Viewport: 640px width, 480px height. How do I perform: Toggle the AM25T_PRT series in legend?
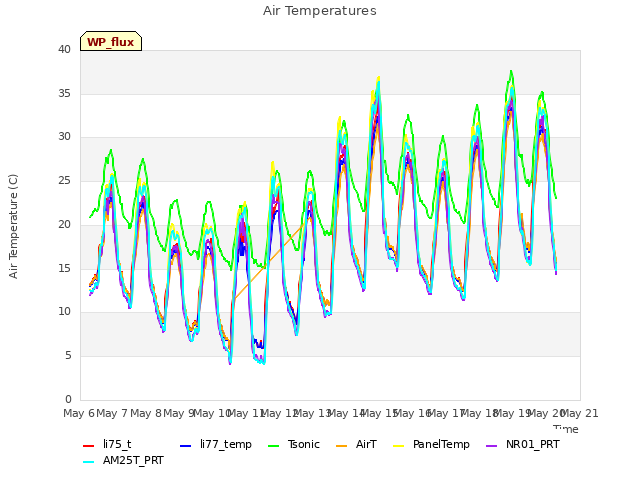pyautogui.click(x=123, y=460)
